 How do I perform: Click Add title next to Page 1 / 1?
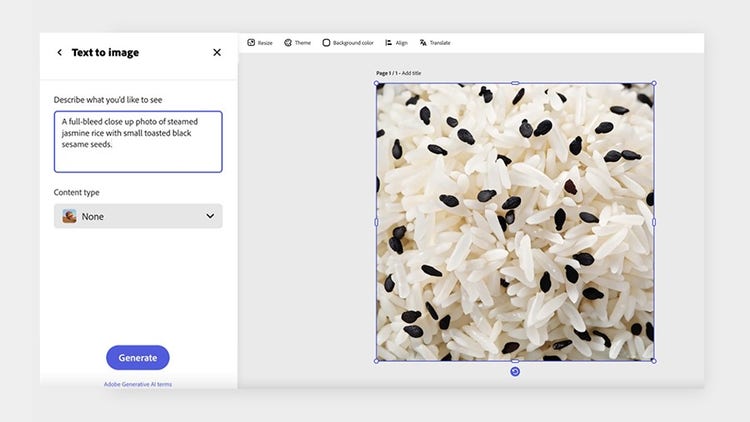point(411,73)
